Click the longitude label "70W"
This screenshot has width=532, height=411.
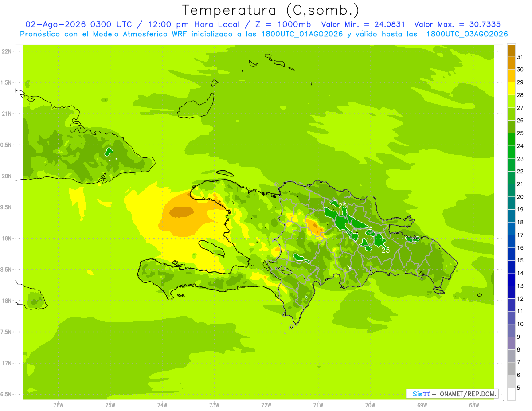(x=370, y=405)
